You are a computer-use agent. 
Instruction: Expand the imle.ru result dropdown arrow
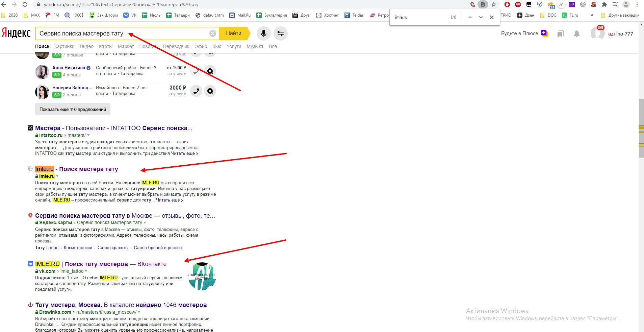(57, 176)
